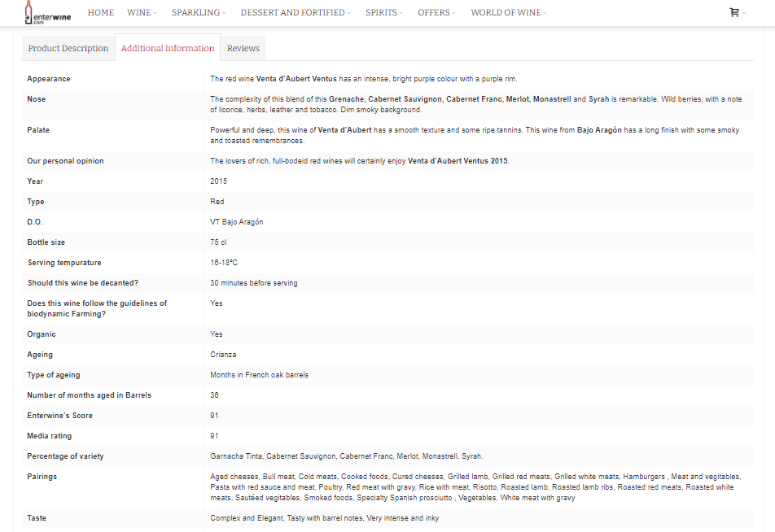Click 'Complex and Elegant' taste description

(x=246, y=518)
